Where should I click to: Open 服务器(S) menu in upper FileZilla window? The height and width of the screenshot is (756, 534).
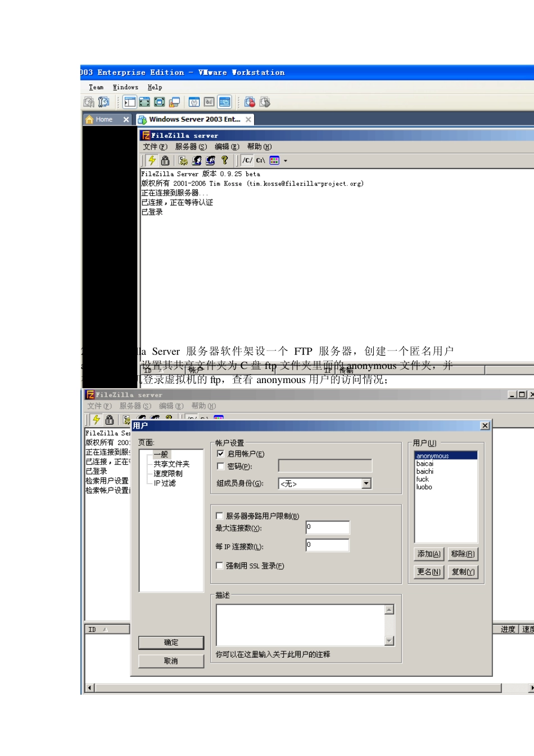(191, 147)
